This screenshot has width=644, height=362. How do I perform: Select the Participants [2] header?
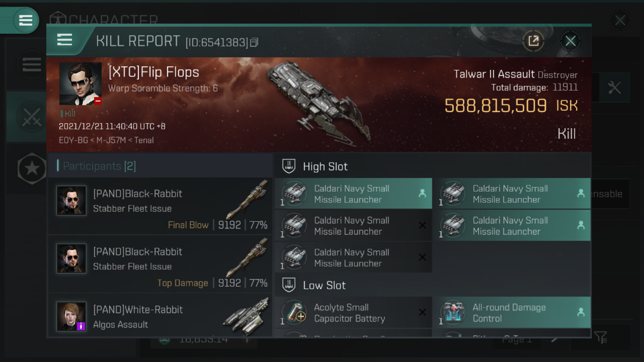(x=99, y=166)
